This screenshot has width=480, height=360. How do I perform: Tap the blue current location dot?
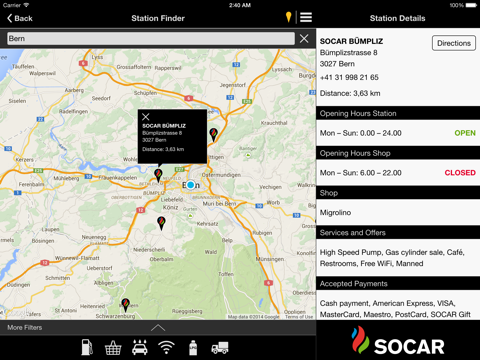190,185
